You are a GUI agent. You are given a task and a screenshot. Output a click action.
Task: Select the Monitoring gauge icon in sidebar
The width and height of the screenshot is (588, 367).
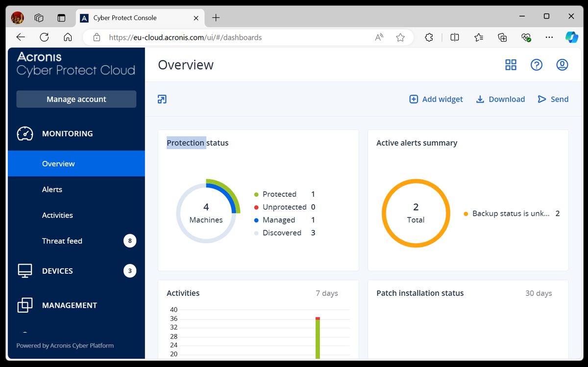(24, 133)
